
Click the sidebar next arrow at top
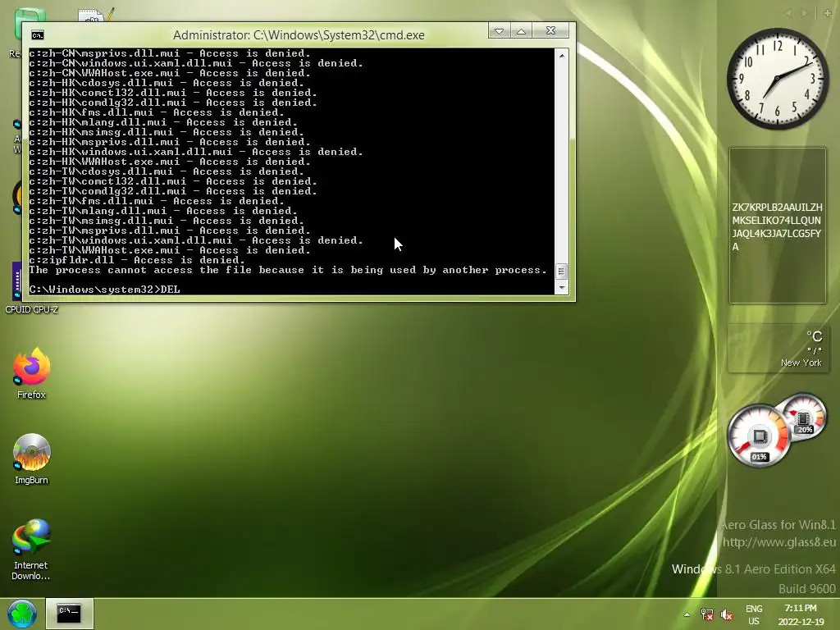pyautogui.click(x=805, y=13)
